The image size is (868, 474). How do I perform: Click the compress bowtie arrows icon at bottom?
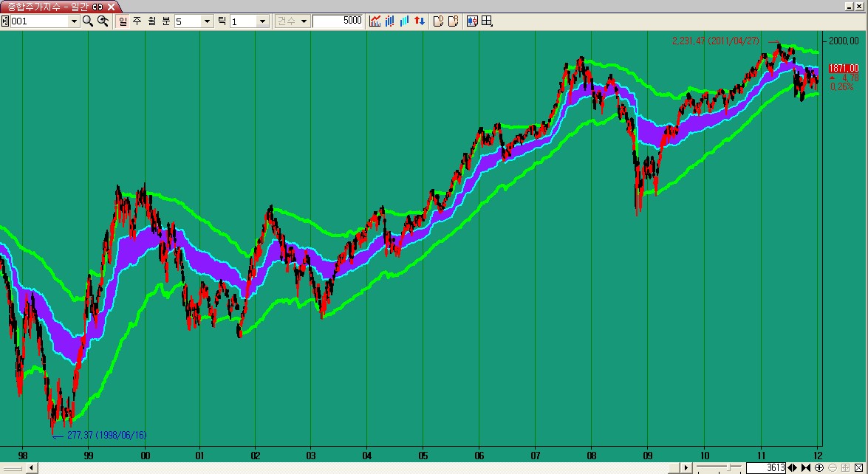(806, 468)
